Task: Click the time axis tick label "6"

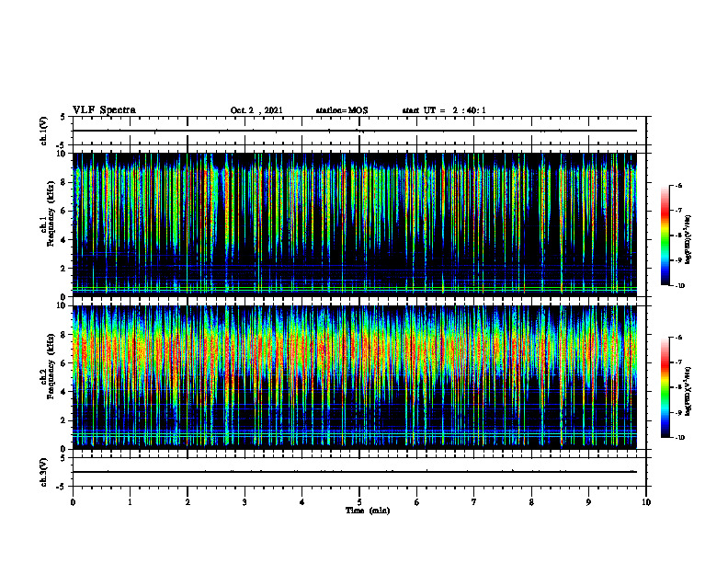Action: tap(417, 502)
